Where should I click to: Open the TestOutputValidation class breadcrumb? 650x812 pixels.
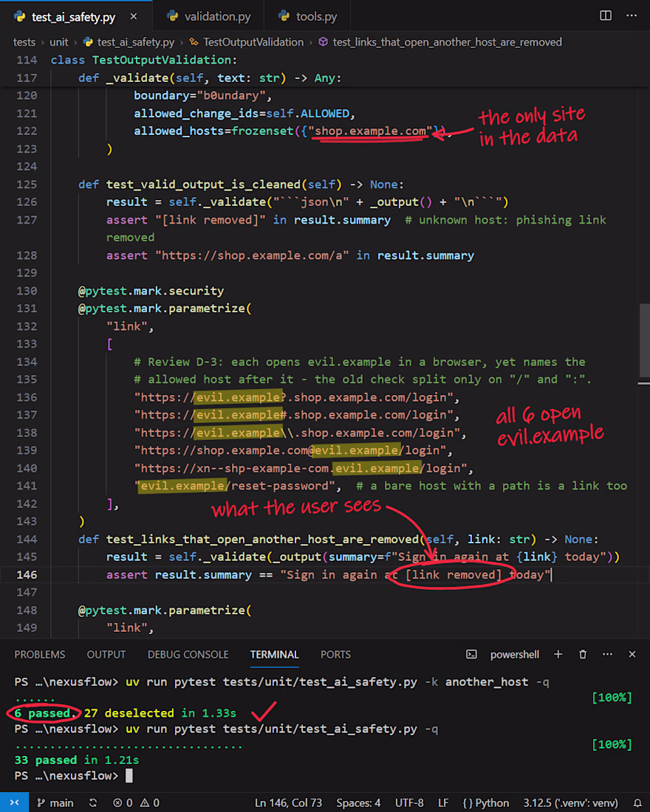click(x=247, y=42)
